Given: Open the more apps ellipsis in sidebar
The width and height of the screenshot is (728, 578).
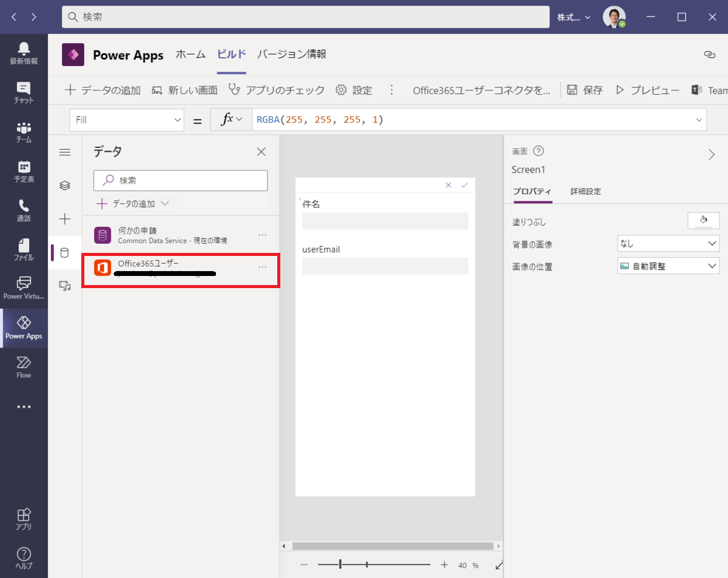Looking at the screenshot, I should point(24,406).
